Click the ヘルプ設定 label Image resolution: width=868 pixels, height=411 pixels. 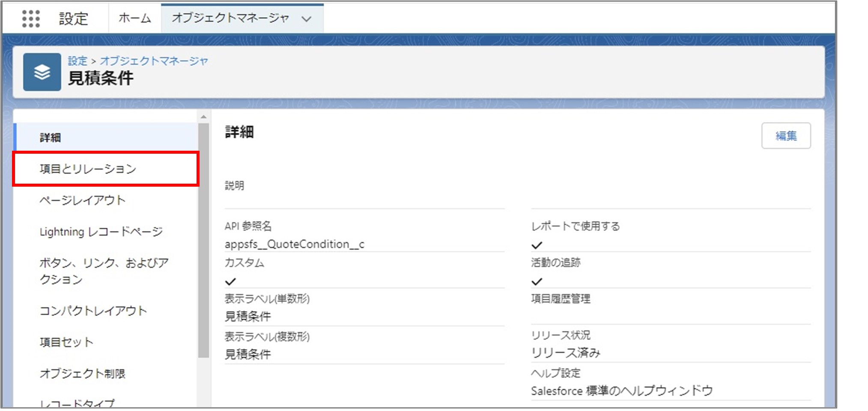tap(555, 373)
